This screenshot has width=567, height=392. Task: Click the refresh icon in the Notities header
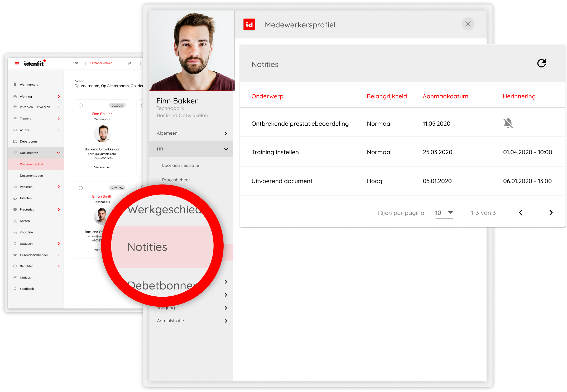point(541,63)
